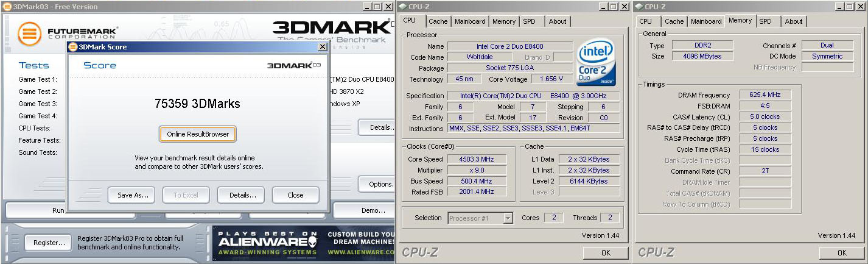Click CAS# Latency value 5.0 clocks
The image size is (868, 264).
click(765, 116)
